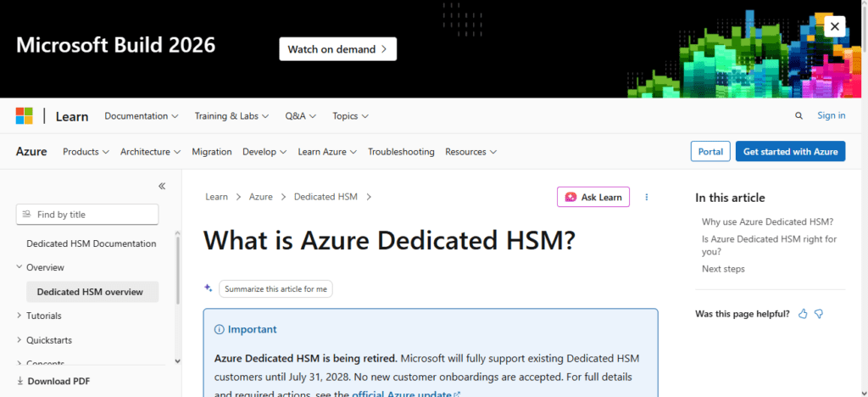
Task: Jump to Is Azure Dedicated HSM right for you?
Action: click(x=770, y=245)
